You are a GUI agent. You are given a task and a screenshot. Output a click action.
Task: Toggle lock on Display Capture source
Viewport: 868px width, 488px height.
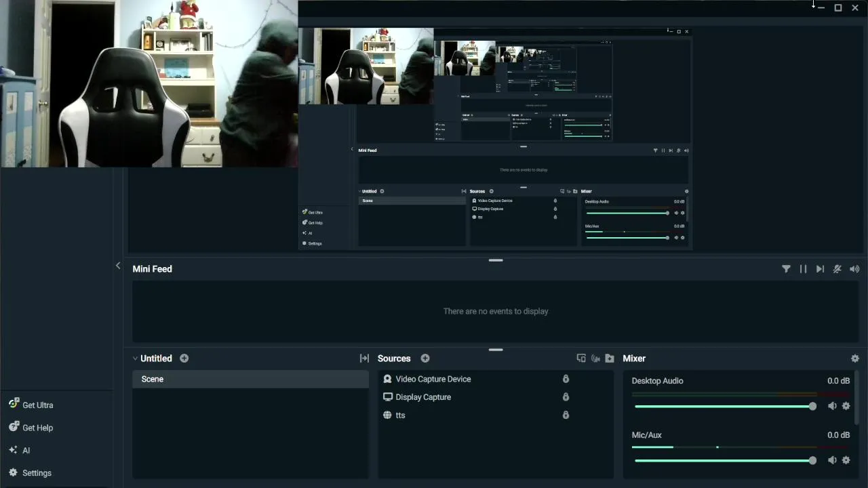point(566,397)
